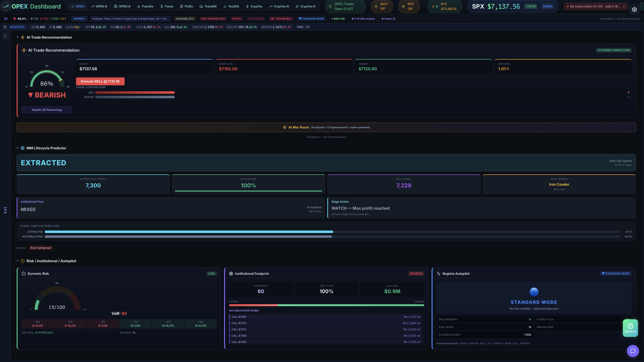Click the Regime Autopilot pulse icon
Image resolution: width=644 pixels, height=362 pixels.
(x=438, y=274)
